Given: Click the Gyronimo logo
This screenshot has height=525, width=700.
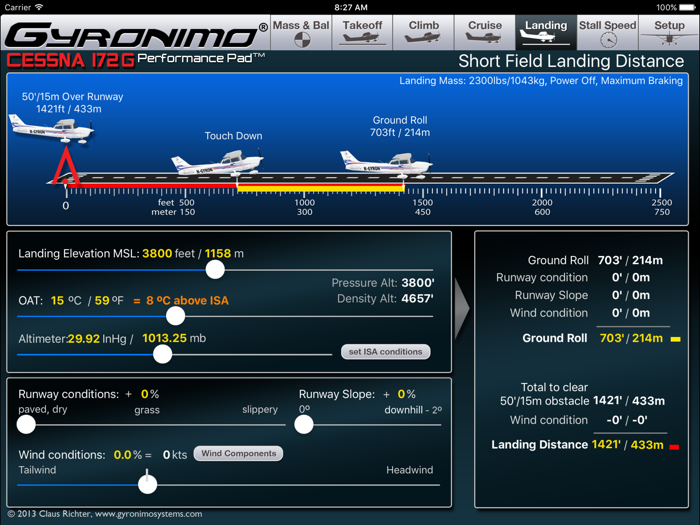Looking at the screenshot, I should click(135, 37).
